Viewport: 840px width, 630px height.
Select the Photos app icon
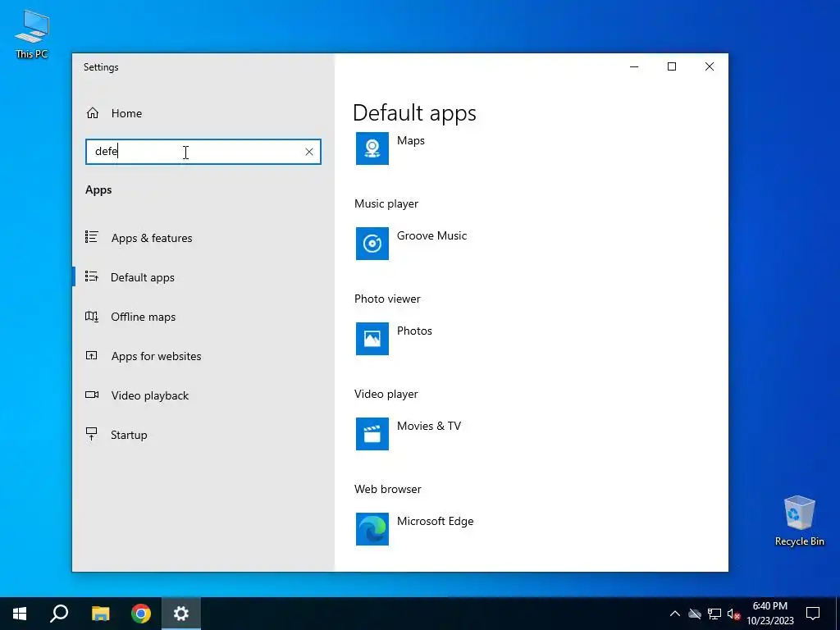[372, 339]
